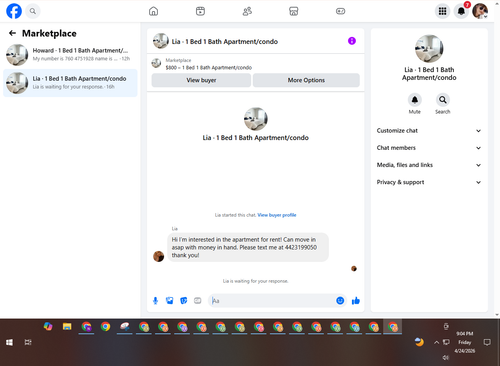Open the Facebook logo home link
The image size is (500, 366).
click(14, 11)
